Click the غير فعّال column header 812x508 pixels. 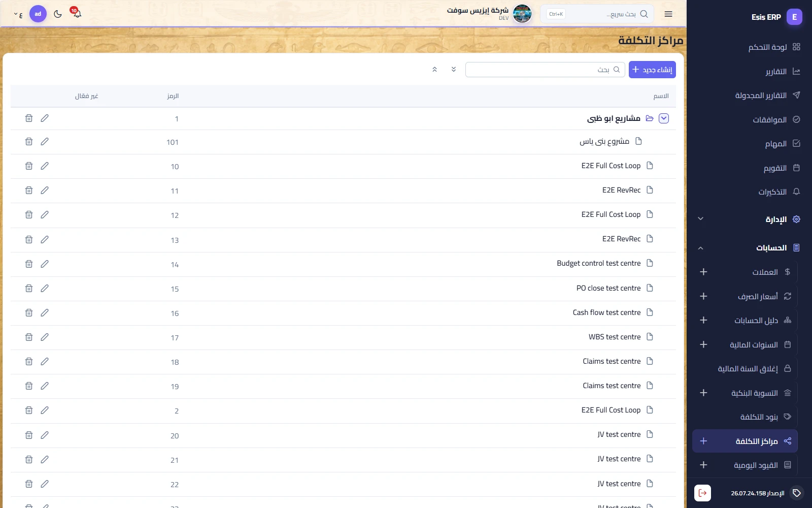87,96
